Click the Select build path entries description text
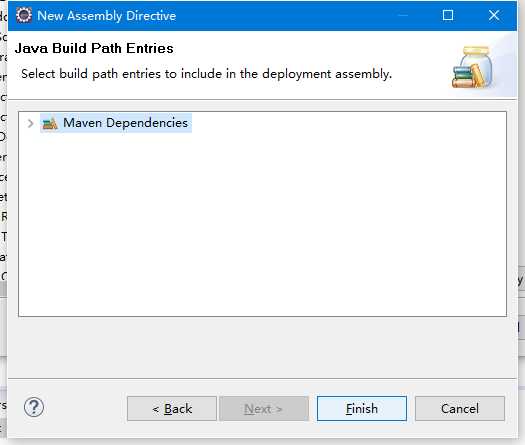This screenshot has width=525, height=445. pyautogui.click(x=206, y=74)
